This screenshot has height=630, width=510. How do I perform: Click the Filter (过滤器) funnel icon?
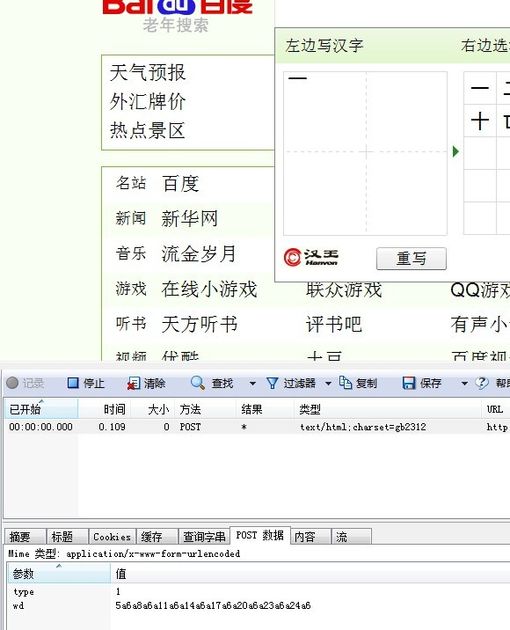272,383
